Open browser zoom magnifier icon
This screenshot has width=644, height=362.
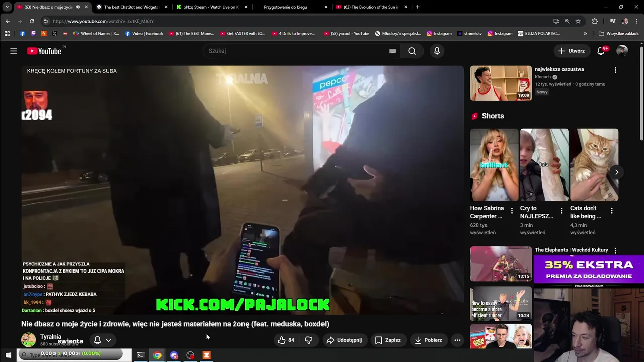click(x=567, y=21)
